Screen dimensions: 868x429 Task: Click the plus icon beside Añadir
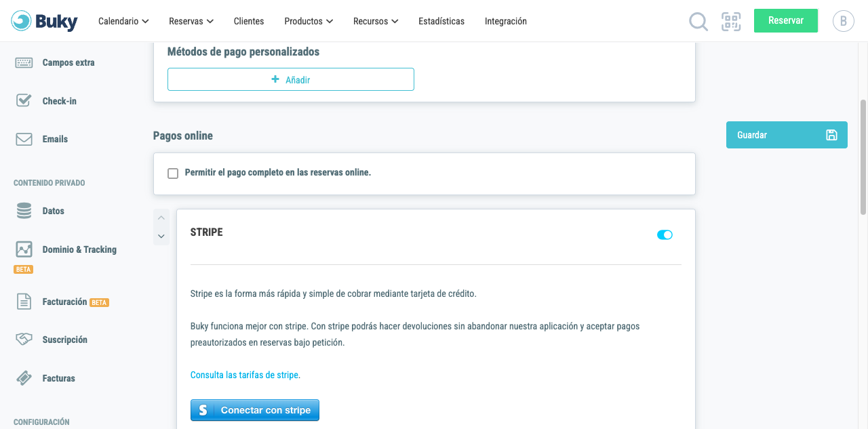tap(275, 79)
